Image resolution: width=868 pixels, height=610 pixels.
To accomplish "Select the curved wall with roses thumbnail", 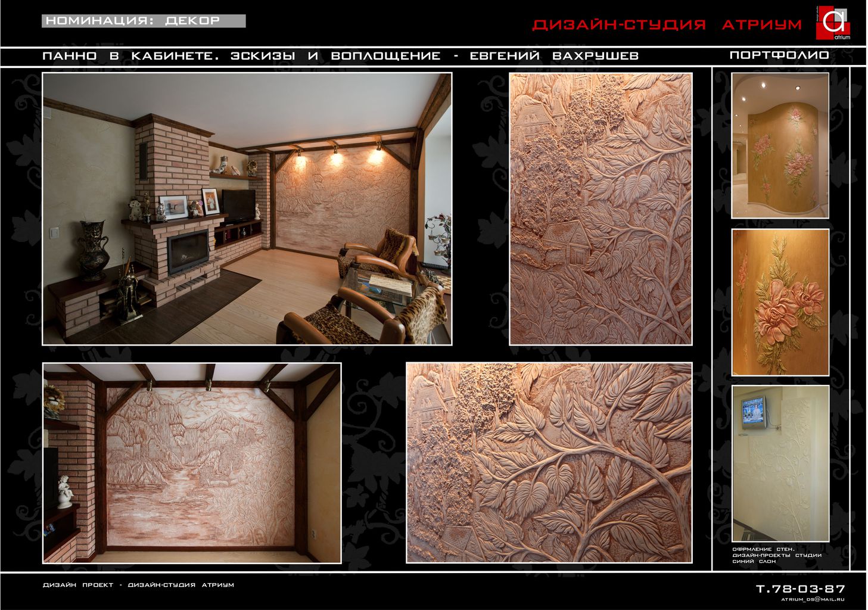I will [x=780, y=145].
